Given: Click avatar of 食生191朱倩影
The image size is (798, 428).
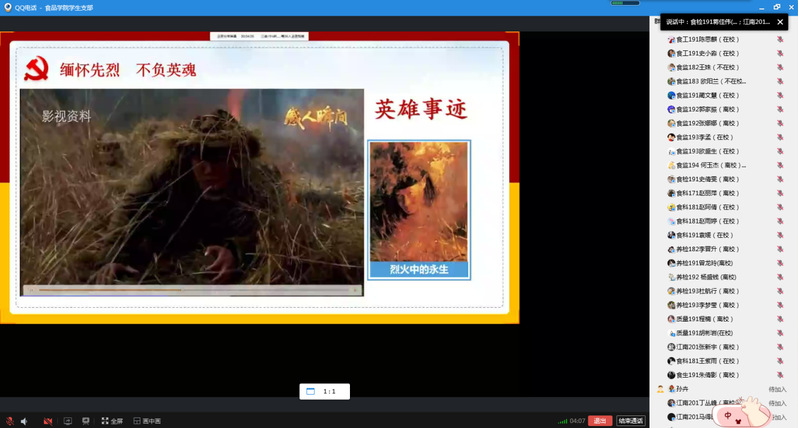Looking at the screenshot, I should point(671,375).
